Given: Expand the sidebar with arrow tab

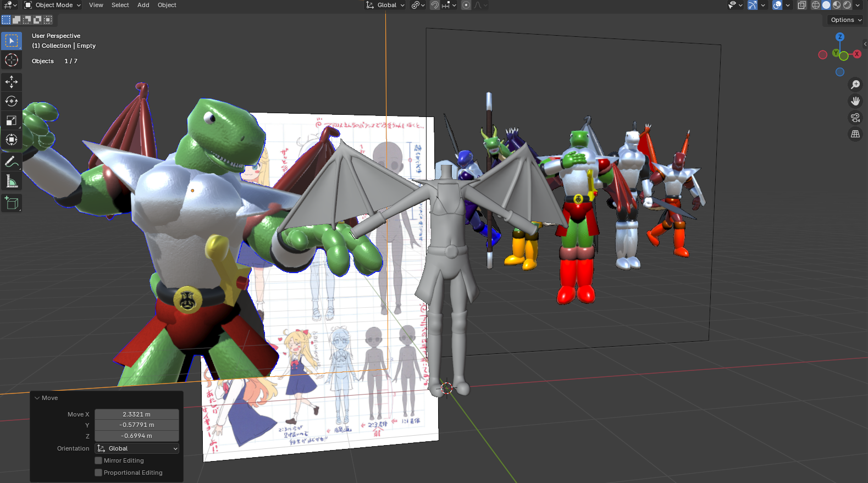Looking at the screenshot, I should (865, 44).
